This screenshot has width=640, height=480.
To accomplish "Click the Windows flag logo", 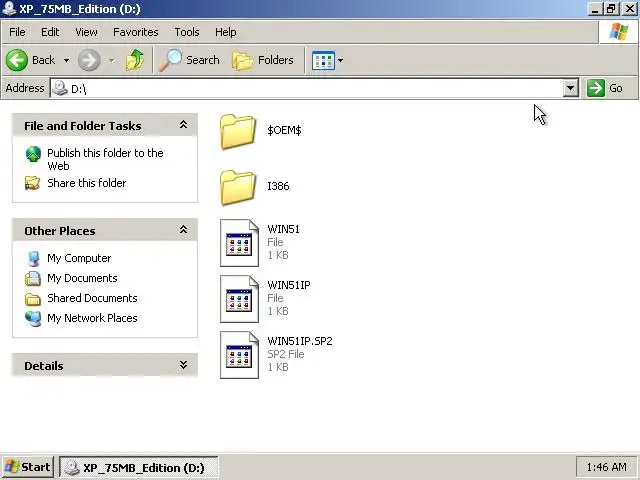I will pos(619,32).
